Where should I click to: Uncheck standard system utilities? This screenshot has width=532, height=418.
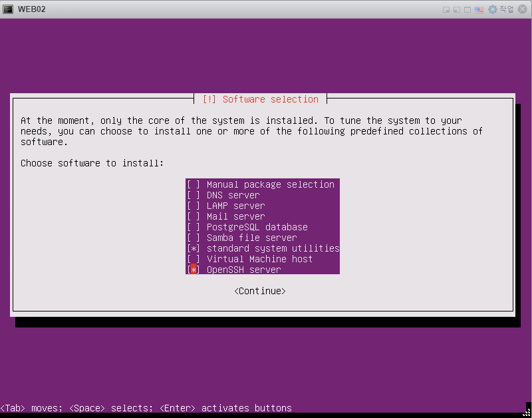click(262, 248)
